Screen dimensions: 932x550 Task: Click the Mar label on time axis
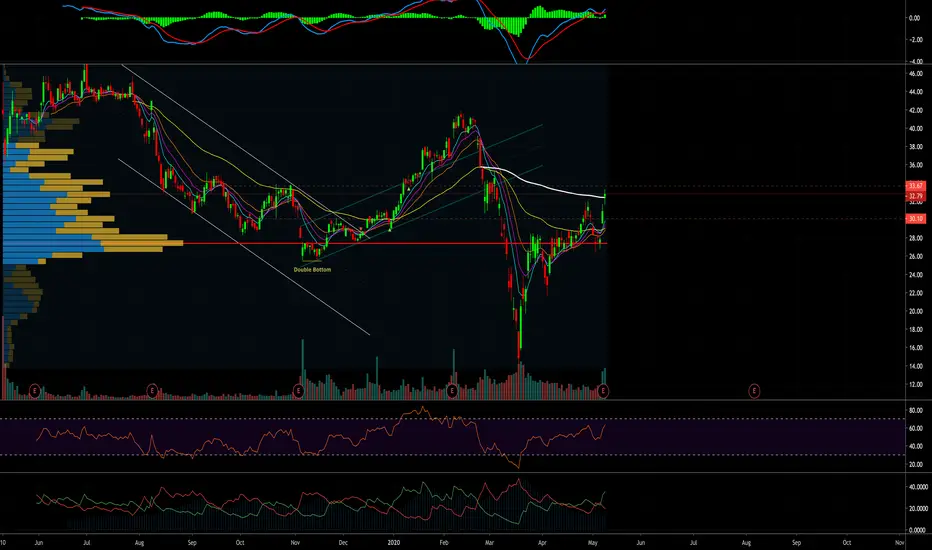click(489, 542)
